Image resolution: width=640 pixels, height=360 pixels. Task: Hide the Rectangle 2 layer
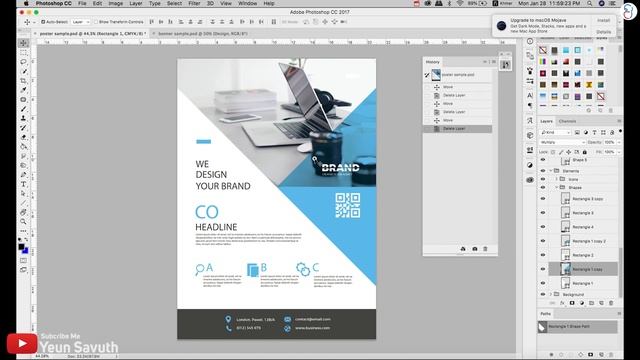[543, 255]
